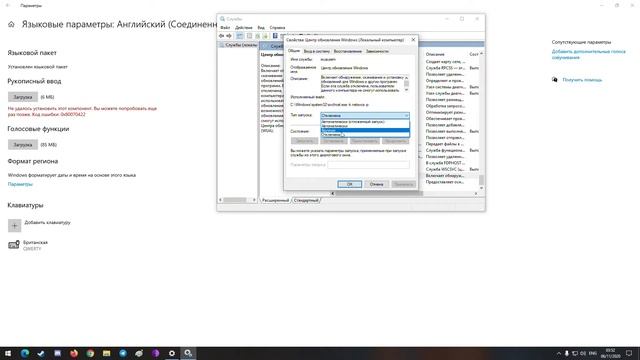Toggle console tree icon in Services toolbar
This screenshot has height=360, width=640.
pos(240,36)
